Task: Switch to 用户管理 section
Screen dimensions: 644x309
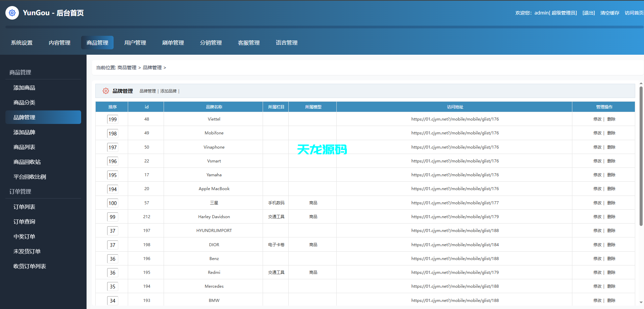Action: point(135,43)
